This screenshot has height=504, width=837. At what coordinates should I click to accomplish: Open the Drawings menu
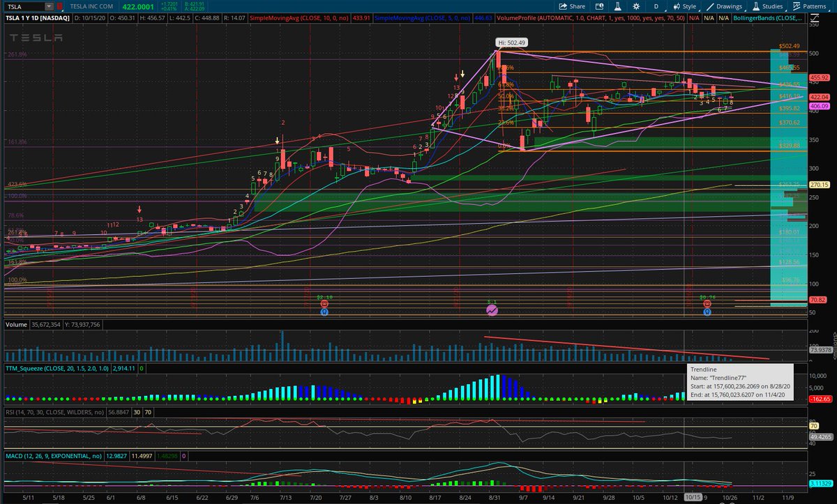pos(725,6)
